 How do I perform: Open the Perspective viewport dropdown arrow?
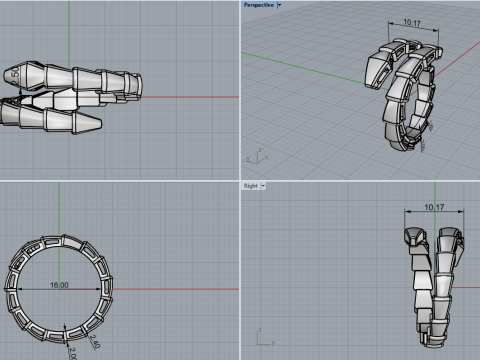tap(279, 5)
